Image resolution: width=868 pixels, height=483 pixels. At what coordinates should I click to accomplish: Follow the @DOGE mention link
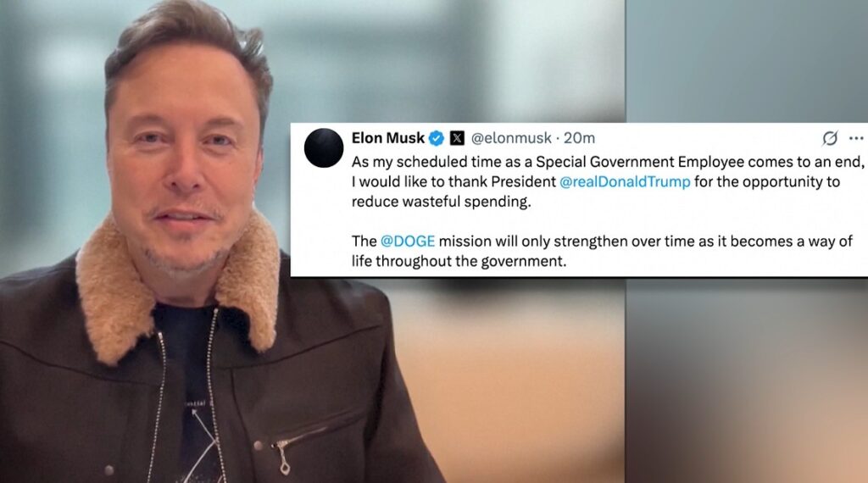tap(408, 241)
